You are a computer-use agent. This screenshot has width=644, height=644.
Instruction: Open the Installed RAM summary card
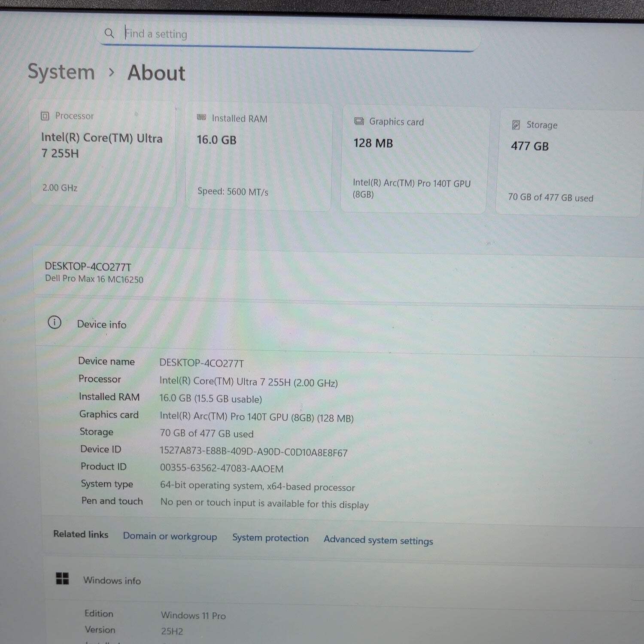pyautogui.click(x=258, y=157)
